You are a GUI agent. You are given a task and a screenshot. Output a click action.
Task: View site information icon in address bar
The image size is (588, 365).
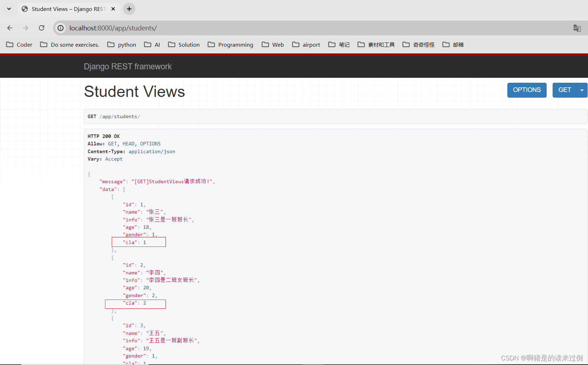click(x=61, y=28)
